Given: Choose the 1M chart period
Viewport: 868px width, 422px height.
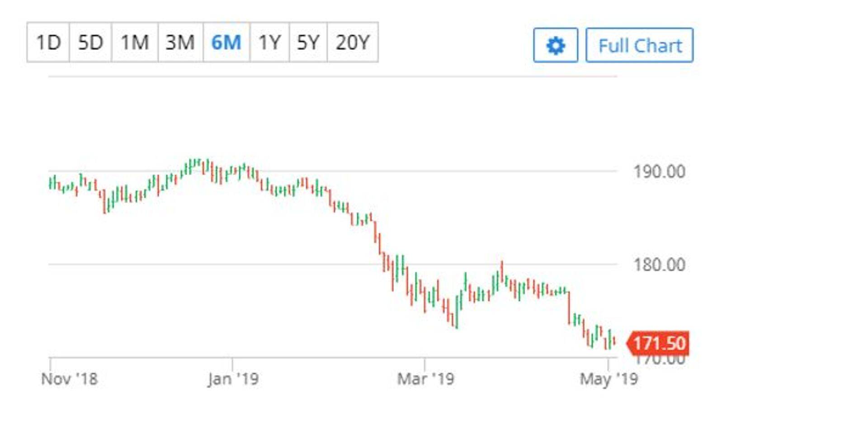Looking at the screenshot, I should click(x=135, y=43).
